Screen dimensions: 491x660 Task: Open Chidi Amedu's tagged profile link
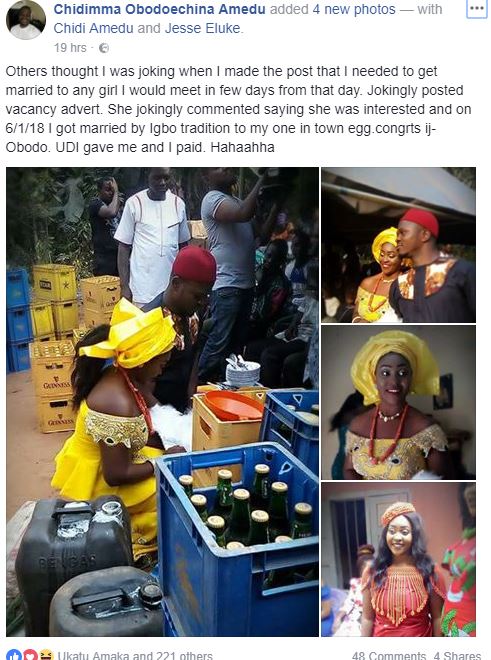93,28
